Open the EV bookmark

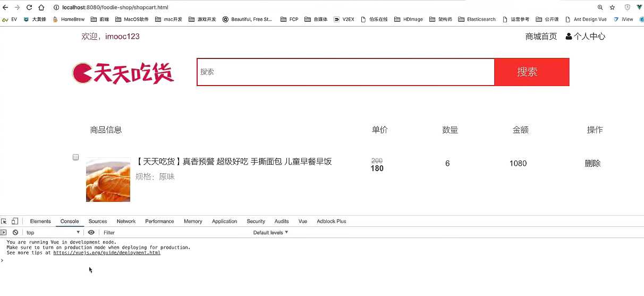10,19
